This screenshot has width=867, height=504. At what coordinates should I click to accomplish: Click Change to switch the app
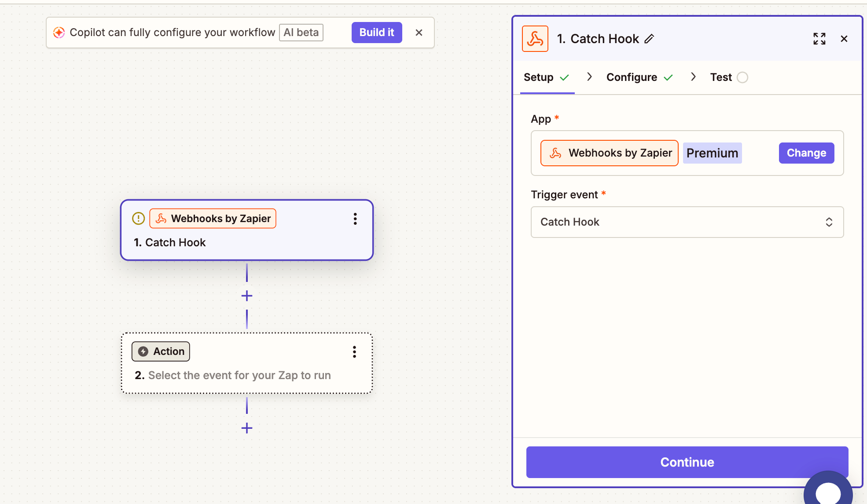pos(806,153)
